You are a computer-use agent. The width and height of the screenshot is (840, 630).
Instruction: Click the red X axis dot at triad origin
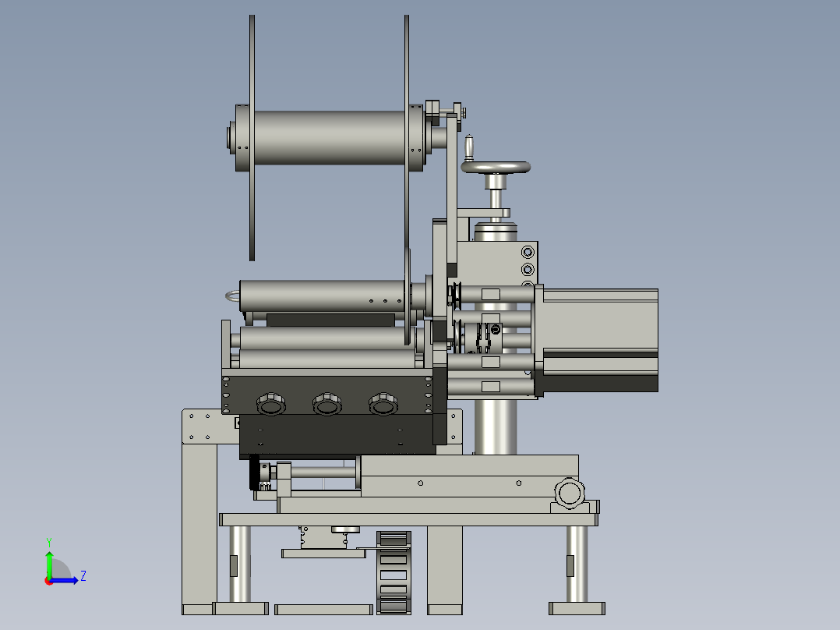click(x=48, y=582)
